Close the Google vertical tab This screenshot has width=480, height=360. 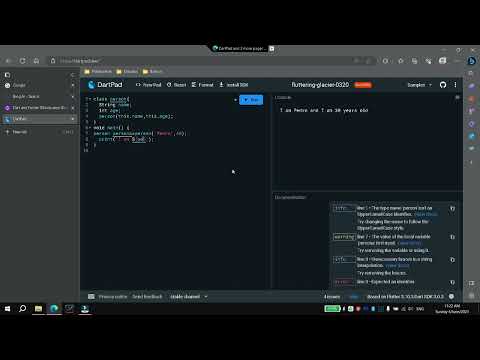(73, 85)
